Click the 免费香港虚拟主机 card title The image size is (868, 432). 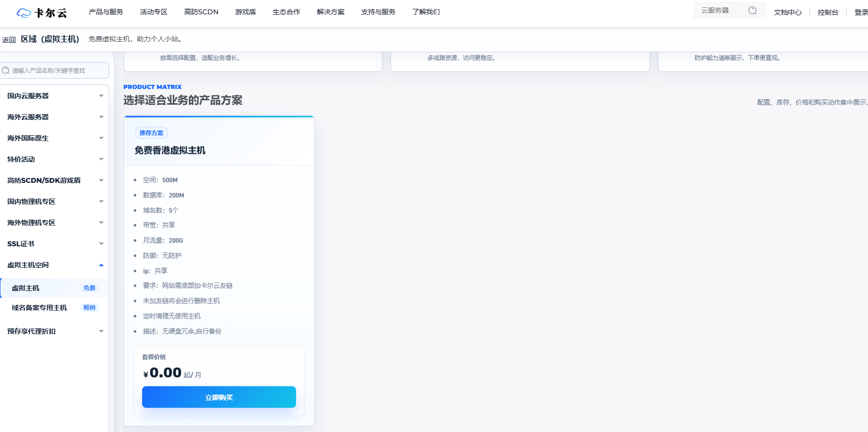(x=170, y=150)
